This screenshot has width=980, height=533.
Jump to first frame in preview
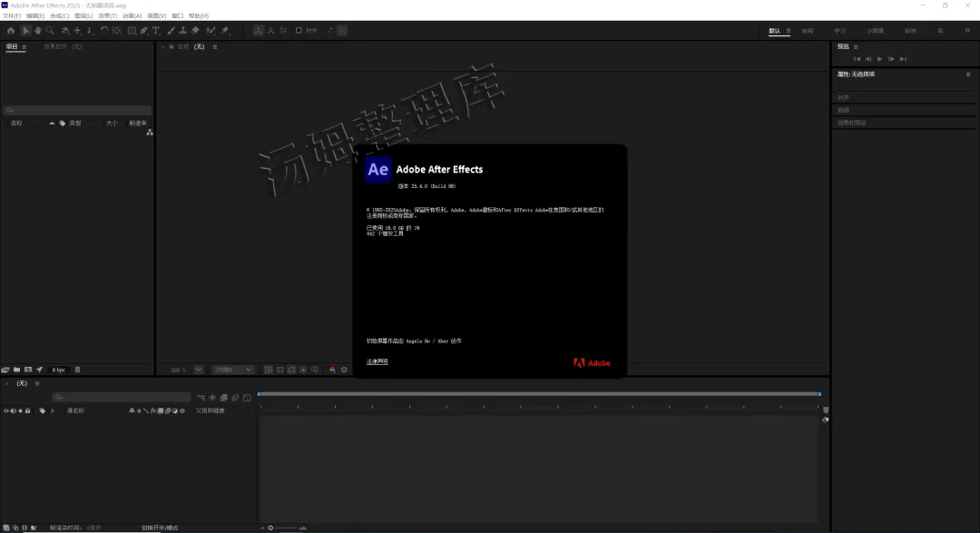(857, 59)
